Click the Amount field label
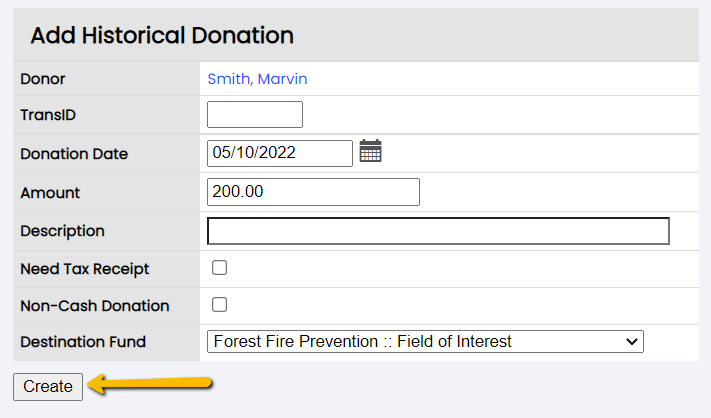 click(50, 193)
